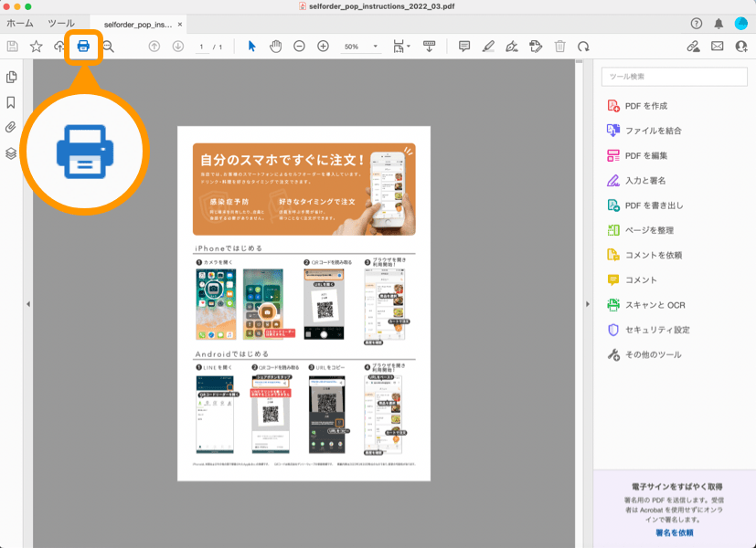Expand the left navigation pane arrow
Viewport: 756px width, 548px height.
click(x=28, y=304)
